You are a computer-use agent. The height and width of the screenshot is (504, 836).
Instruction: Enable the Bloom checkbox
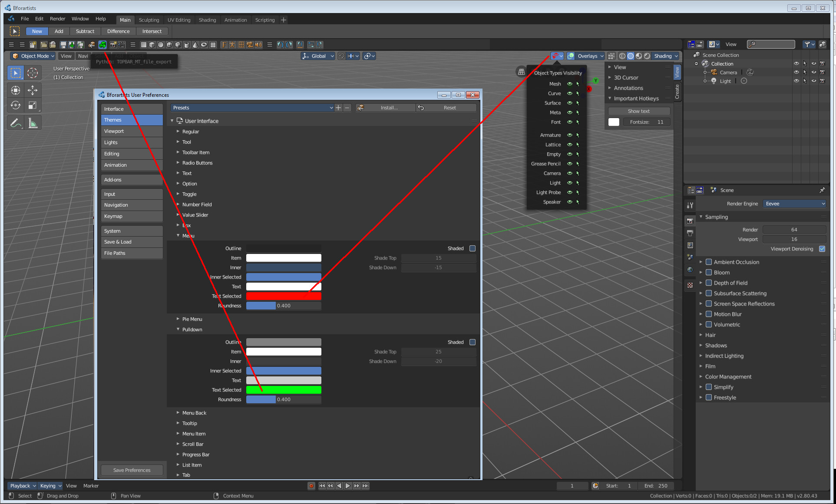(709, 272)
